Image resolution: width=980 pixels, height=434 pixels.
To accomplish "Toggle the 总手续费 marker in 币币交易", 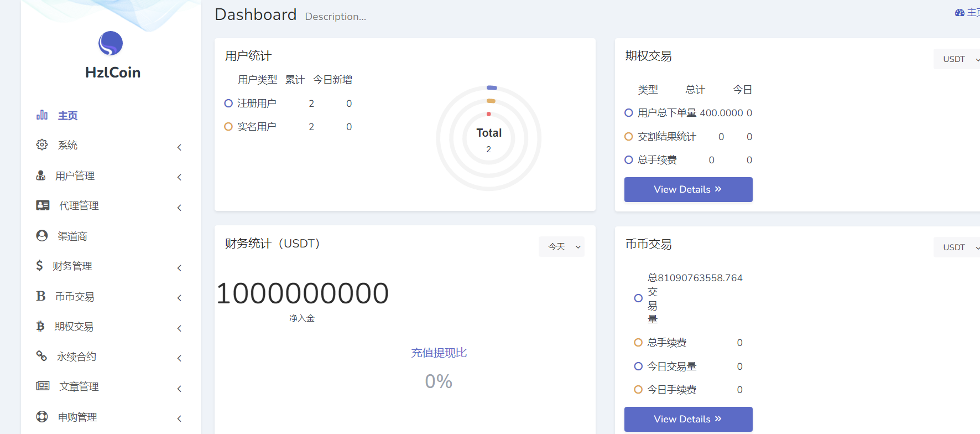I will coord(638,342).
